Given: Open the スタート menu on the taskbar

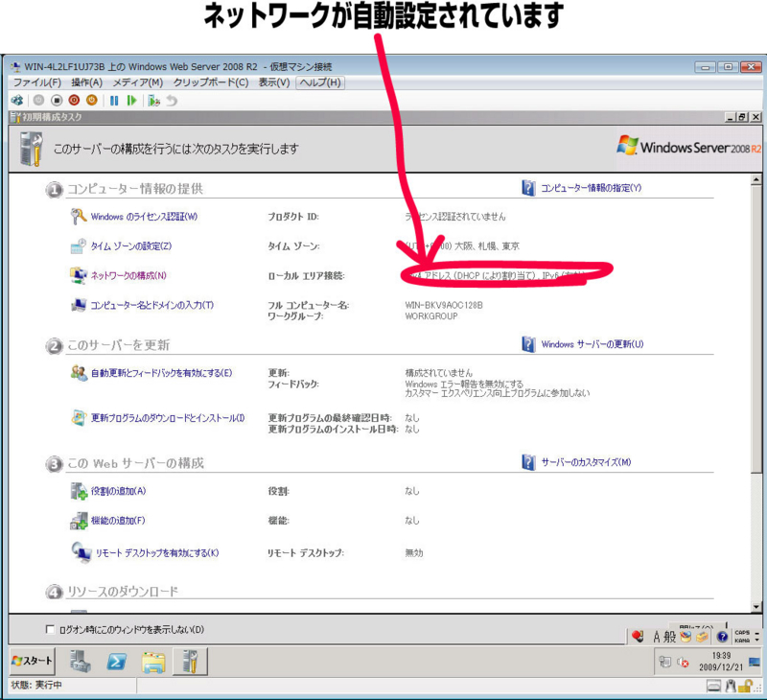Looking at the screenshot, I should [31, 661].
